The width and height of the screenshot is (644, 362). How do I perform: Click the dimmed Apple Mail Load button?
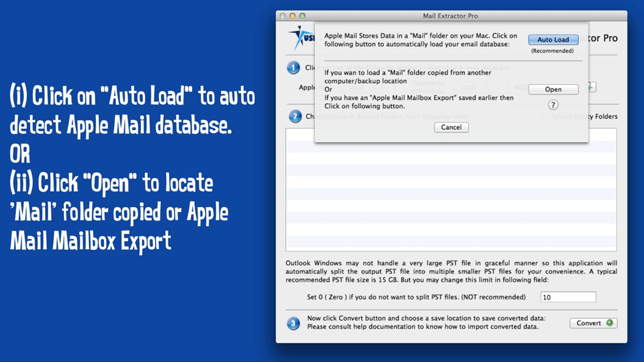point(360,87)
